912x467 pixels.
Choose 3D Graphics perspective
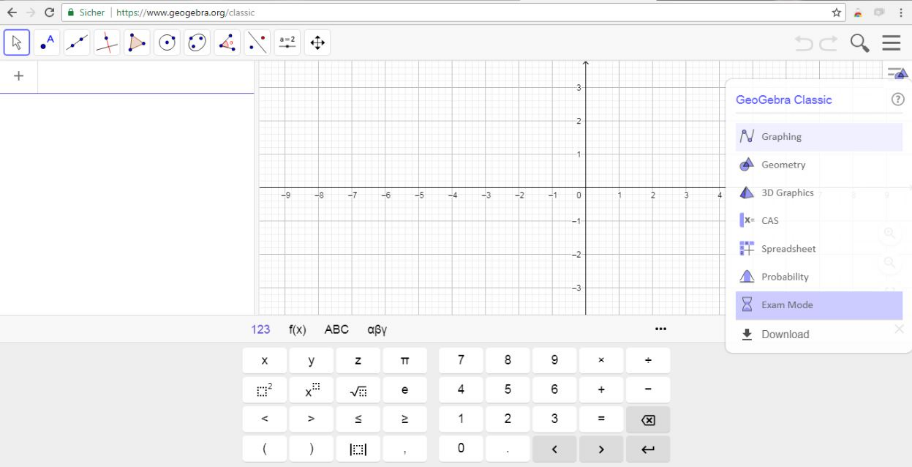[819, 192]
